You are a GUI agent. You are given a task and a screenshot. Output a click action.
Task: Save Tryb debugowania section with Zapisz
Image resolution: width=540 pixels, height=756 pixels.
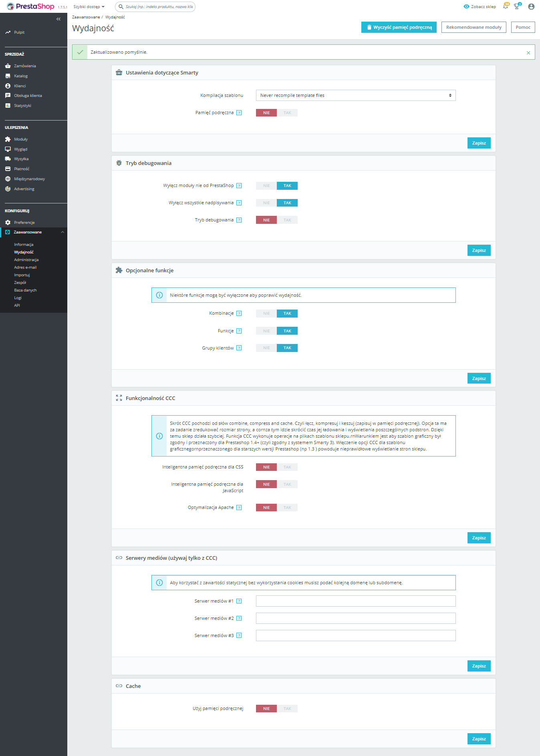click(x=479, y=250)
